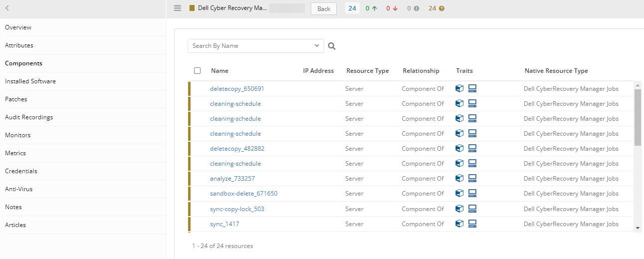644x259 pixels.
Task: Click the brown question-mark status count
Action: (x=436, y=8)
